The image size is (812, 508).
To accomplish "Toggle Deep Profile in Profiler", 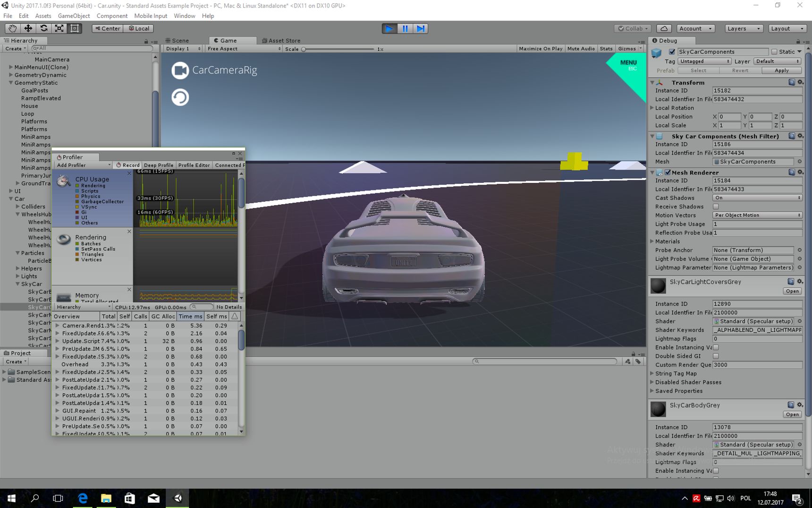I will coord(159,165).
